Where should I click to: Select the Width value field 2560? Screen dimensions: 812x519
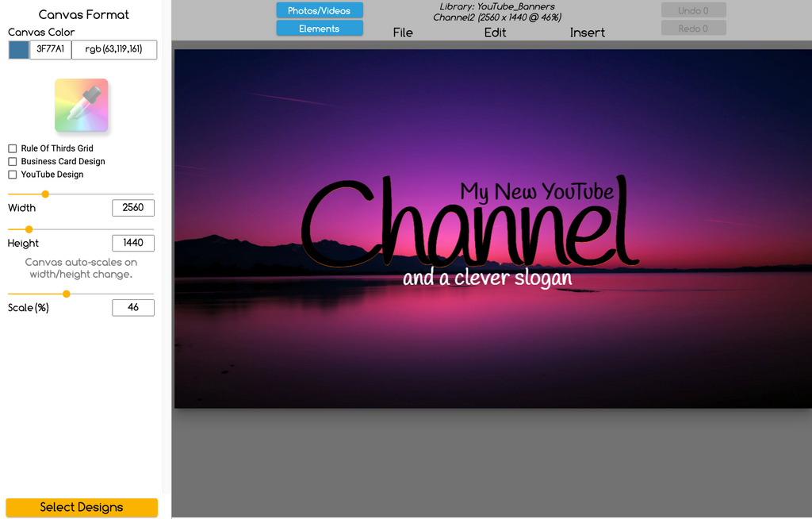coord(133,208)
